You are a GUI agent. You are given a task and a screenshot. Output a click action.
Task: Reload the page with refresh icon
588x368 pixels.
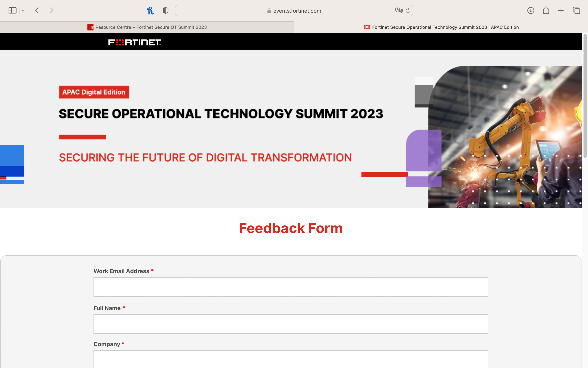click(408, 10)
